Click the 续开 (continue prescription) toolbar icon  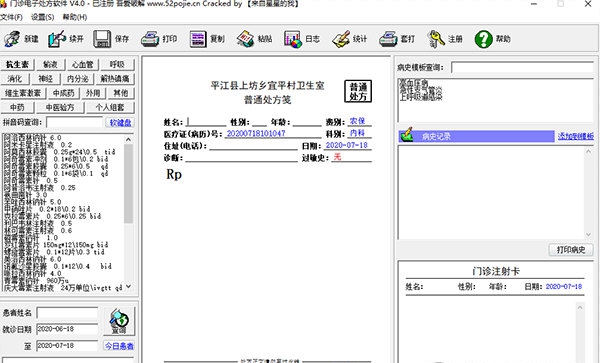point(57,39)
